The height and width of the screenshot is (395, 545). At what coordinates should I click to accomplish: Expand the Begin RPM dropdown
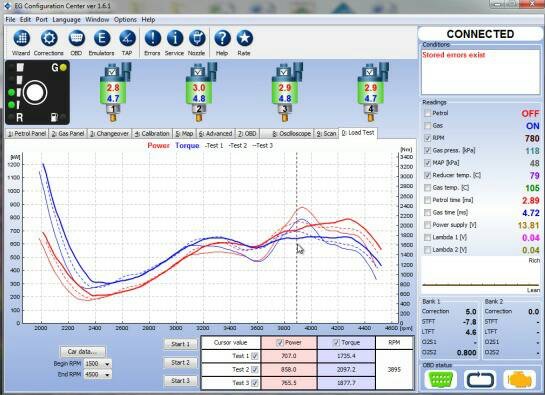point(107,364)
